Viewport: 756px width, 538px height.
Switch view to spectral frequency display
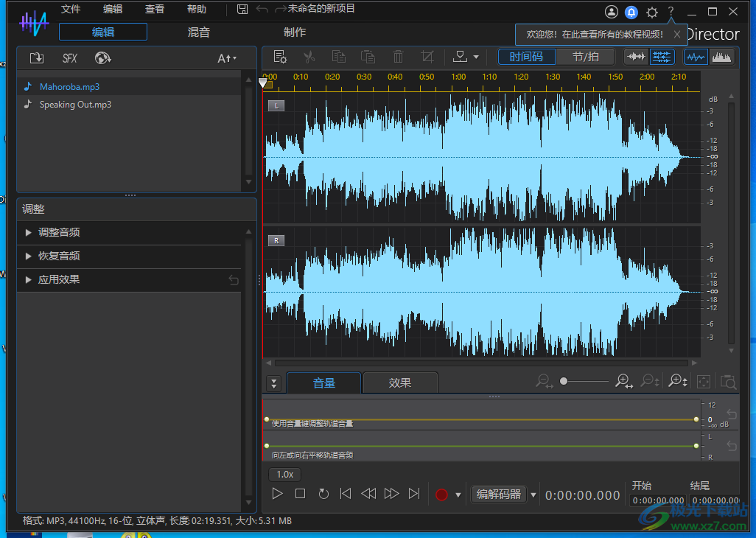(x=721, y=57)
